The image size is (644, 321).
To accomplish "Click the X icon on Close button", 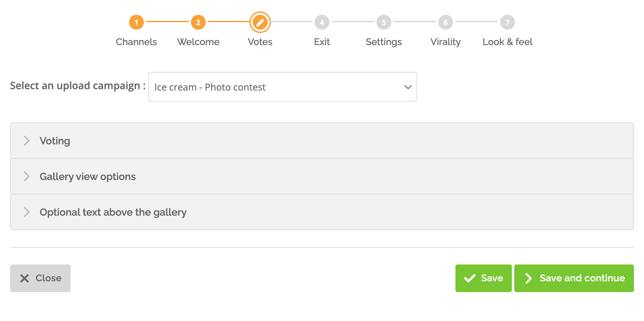I will pos(25,278).
